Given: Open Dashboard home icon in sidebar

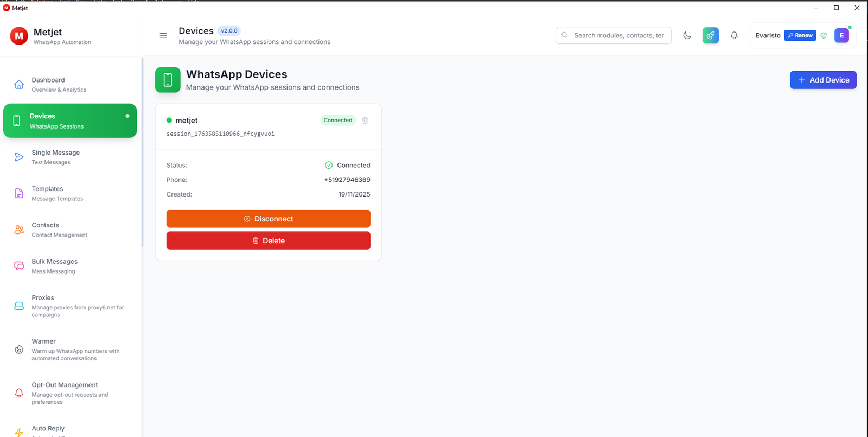Looking at the screenshot, I should pyautogui.click(x=19, y=84).
